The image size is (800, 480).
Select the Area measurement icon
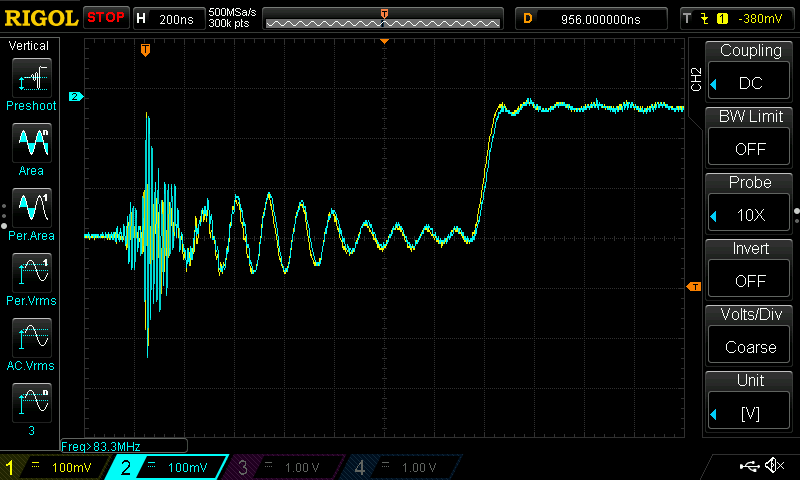[30, 144]
